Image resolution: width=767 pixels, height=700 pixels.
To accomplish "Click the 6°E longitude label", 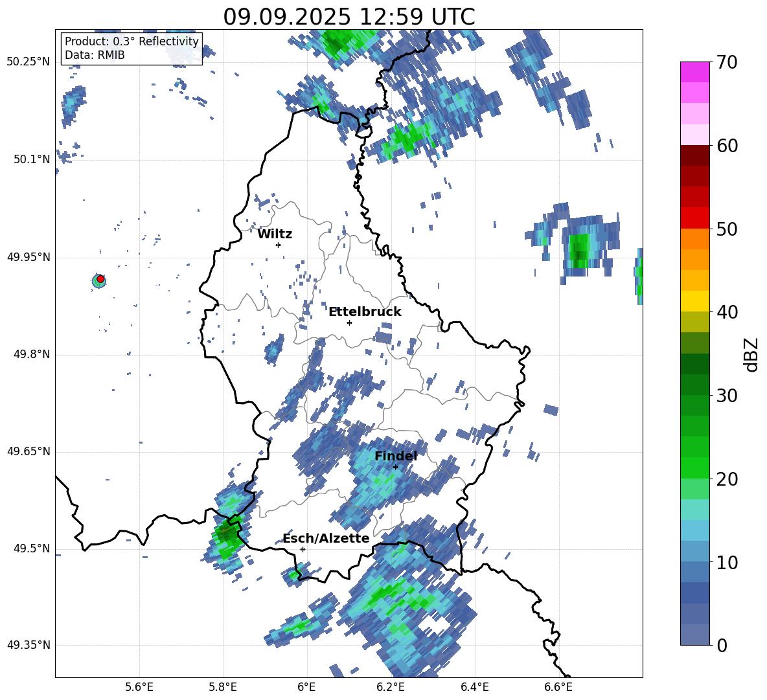I will tap(306, 687).
